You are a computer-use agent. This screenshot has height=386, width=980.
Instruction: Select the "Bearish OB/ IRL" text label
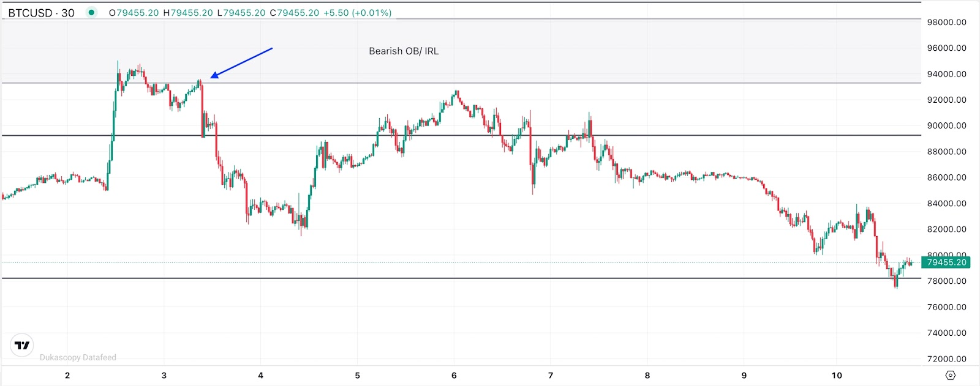tap(404, 51)
